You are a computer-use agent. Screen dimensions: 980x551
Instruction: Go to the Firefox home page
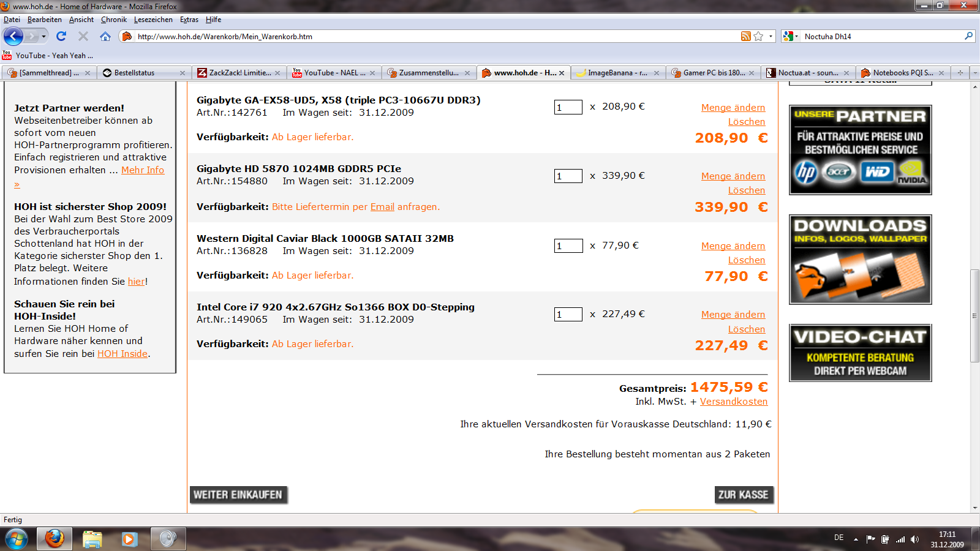(x=105, y=36)
